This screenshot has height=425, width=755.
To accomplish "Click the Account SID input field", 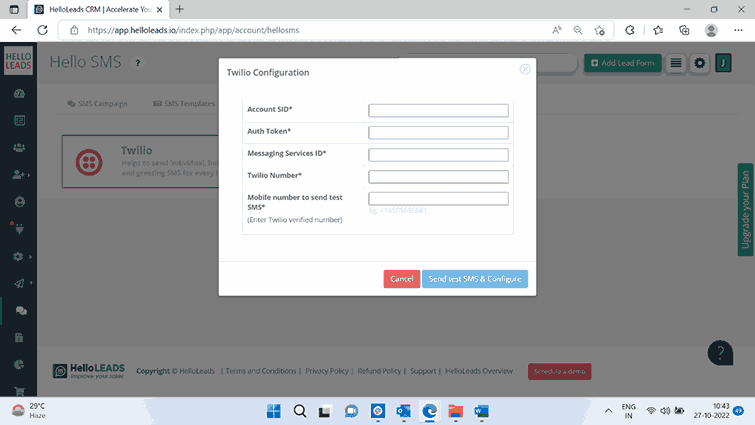I will tap(438, 110).
